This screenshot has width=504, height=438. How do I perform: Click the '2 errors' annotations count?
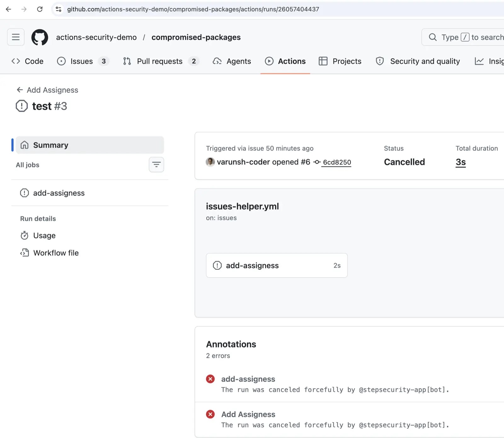click(218, 356)
